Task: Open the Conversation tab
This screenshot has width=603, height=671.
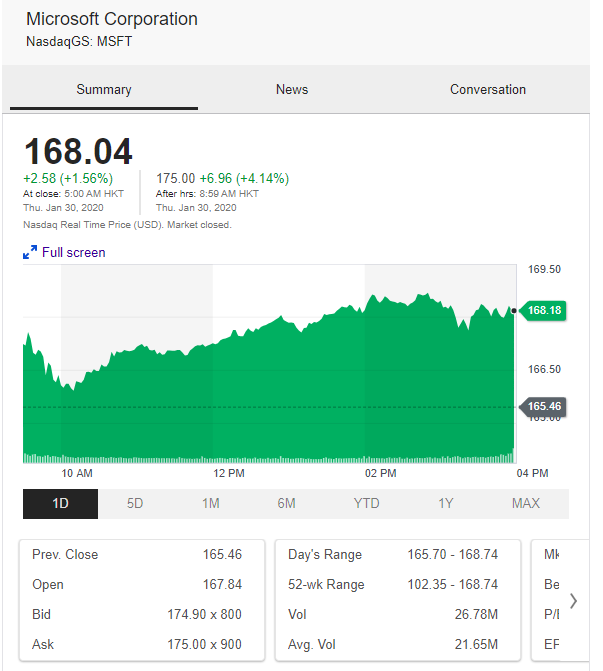Action: click(488, 89)
